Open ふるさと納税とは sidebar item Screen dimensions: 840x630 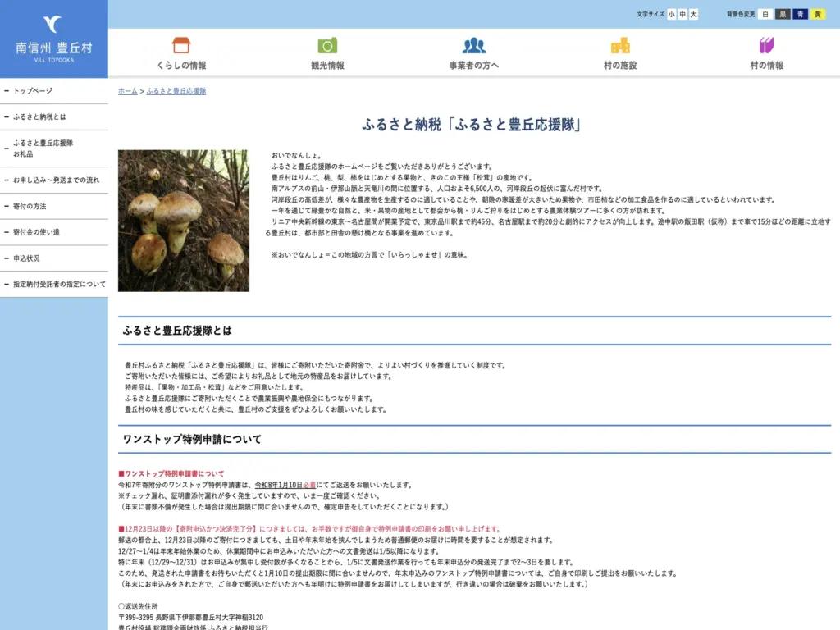tap(54, 116)
